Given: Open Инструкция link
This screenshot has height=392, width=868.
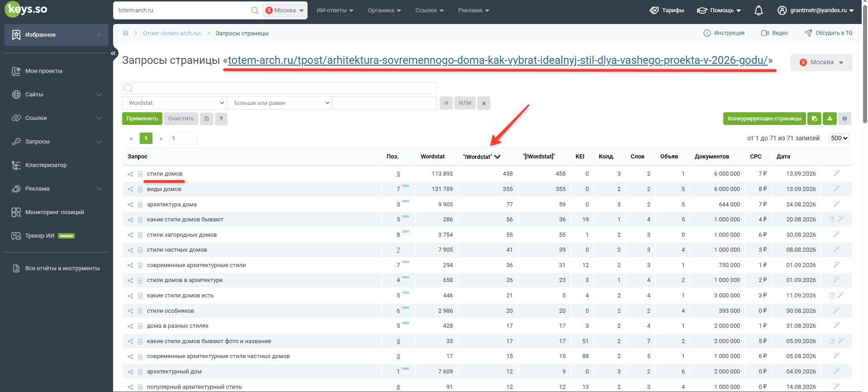Looking at the screenshot, I should (724, 33).
